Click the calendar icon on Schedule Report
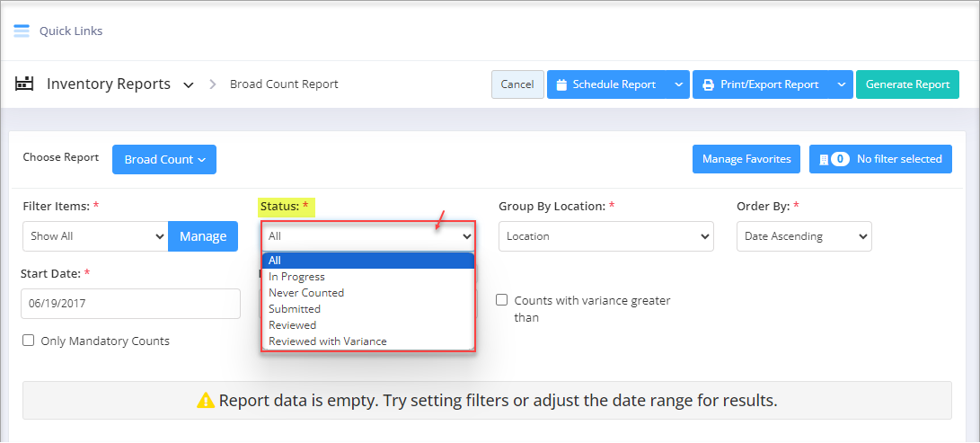 pos(561,84)
